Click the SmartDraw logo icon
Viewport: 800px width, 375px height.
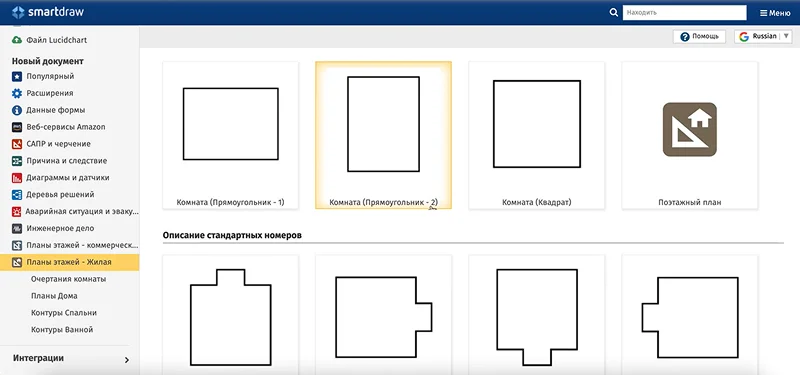(x=18, y=12)
